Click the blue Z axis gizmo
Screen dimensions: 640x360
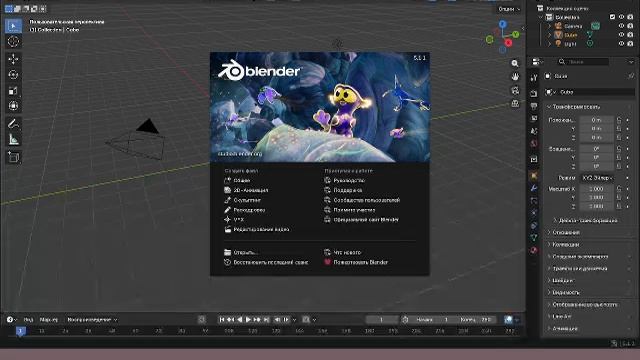tap(503, 24)
